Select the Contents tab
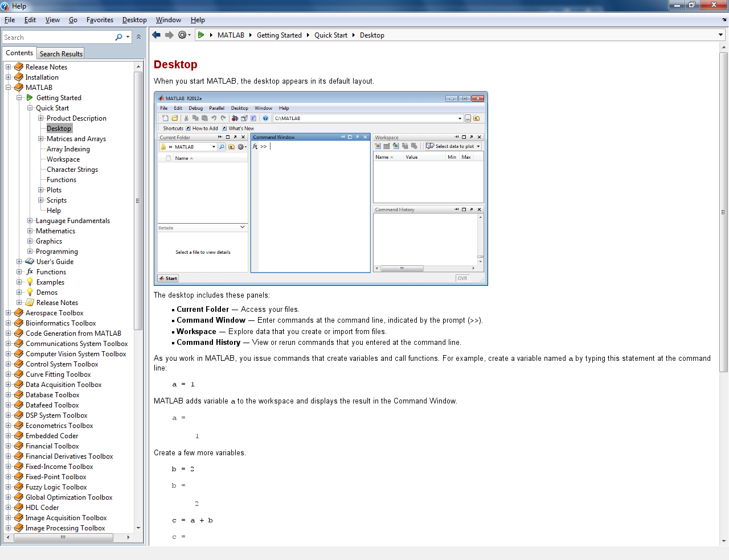This screenshot has width=729, height=560. point(19,53)
